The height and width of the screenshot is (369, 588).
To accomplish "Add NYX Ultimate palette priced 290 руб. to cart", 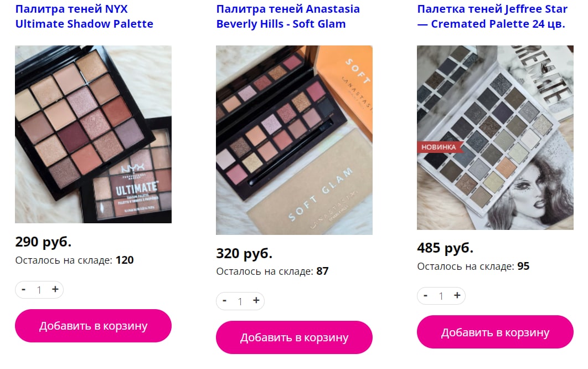I will (x=94, y=326).
